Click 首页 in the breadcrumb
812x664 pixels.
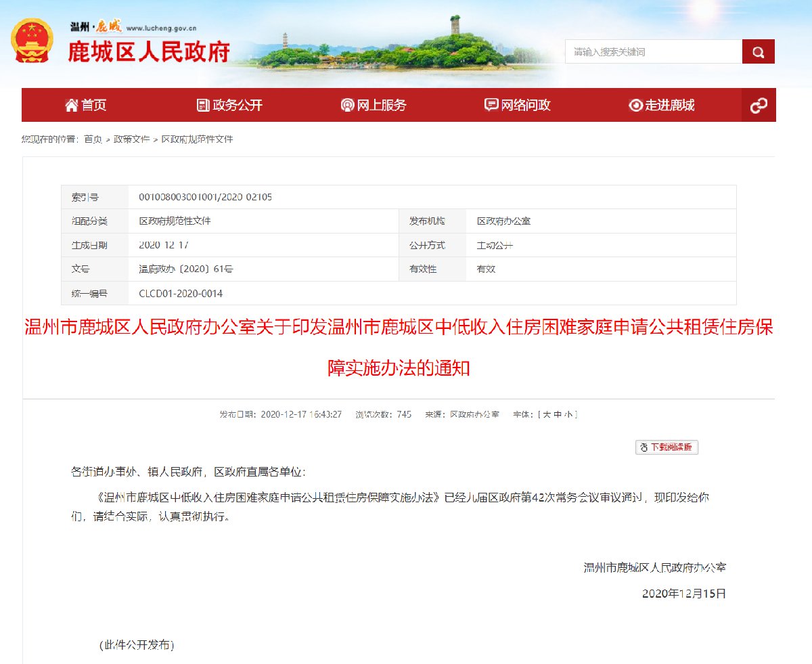(93, 139)
